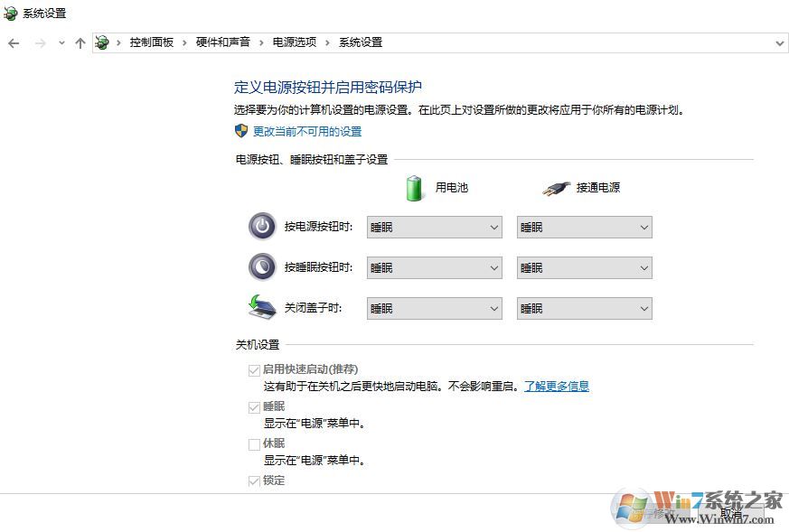Click the laptop lid icon beside 关闭盖子时
Viewport: 789px width, 532px height.
pos(262,308)
